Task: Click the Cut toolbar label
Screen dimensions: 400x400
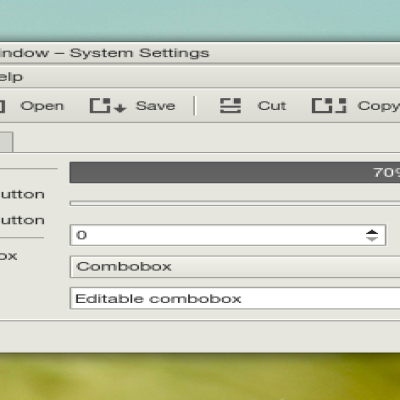Action: (x=272, y=106)
